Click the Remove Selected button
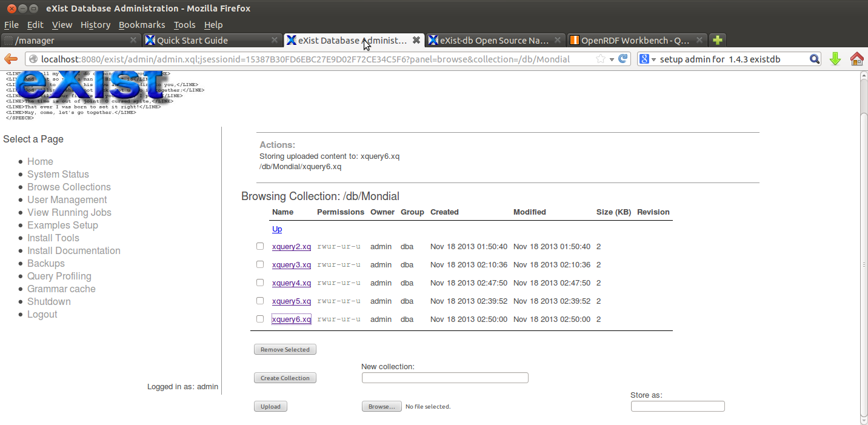Screen dimensions: 868x425 [285, 349]
